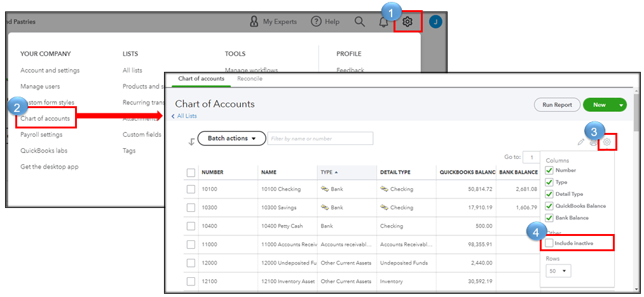Click the search magnifier icon
The width and height of the screenshot is (644, 297).
click(360, 22)
